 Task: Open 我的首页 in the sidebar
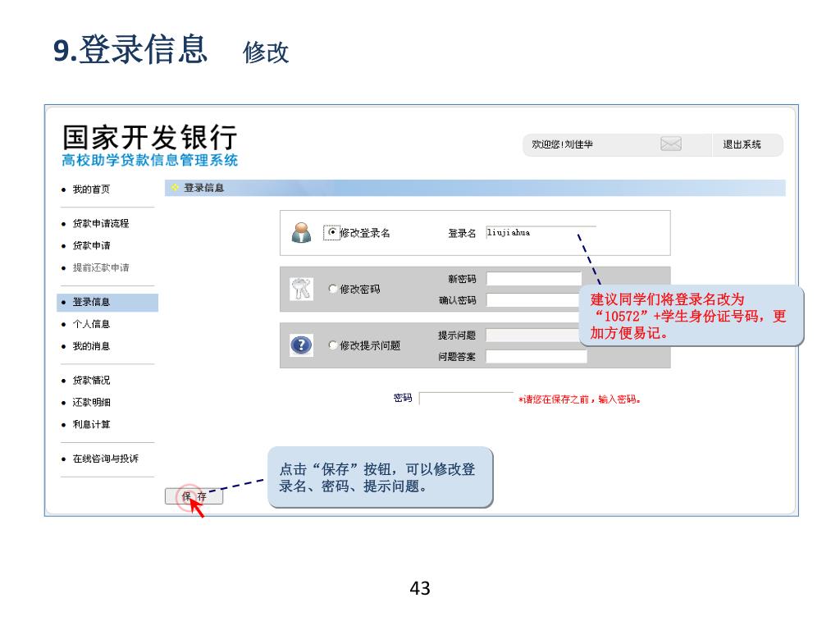(x=91, y=189)
